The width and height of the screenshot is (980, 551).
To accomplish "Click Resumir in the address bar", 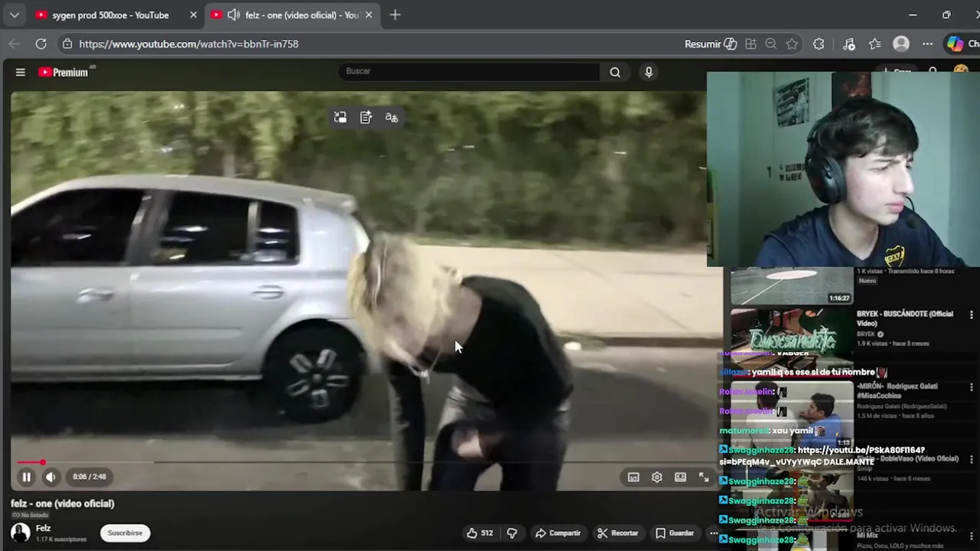I will tap(710, 44).
